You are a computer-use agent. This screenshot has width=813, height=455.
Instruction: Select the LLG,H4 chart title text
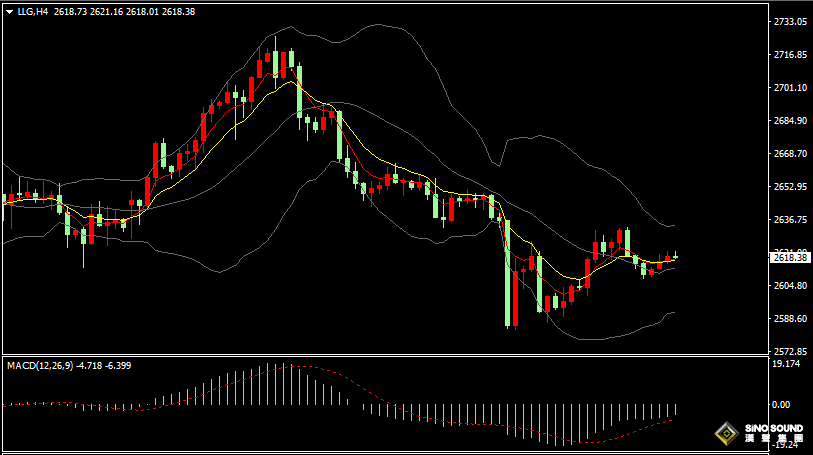[x=33, y=11]
